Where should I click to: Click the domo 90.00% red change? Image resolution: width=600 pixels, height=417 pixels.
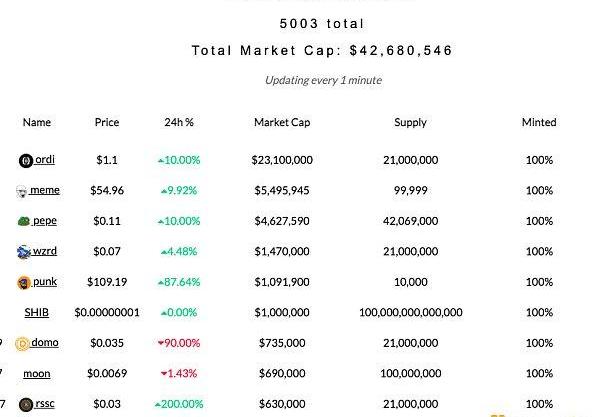point(179,343)
